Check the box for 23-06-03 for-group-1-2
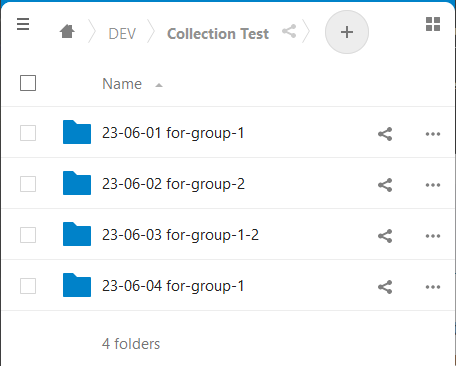456x366 pixels. point(28,235)
